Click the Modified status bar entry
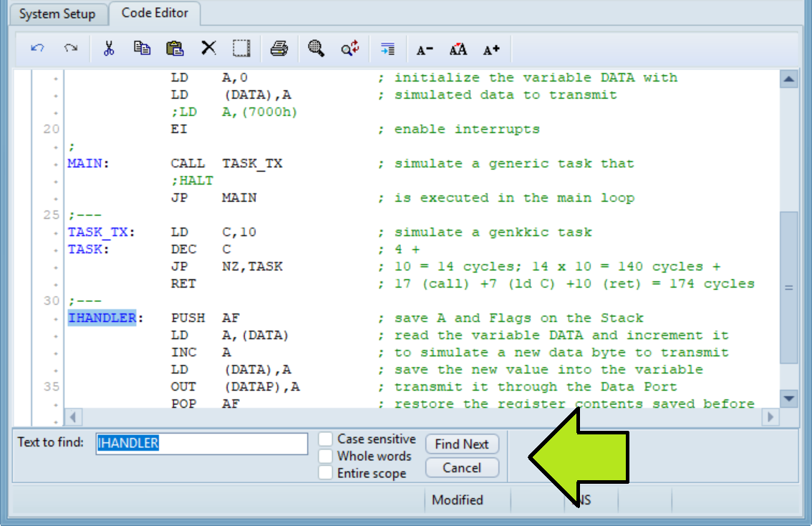The width and height of the screenshot is (812, 526). [x=458, y=500]
